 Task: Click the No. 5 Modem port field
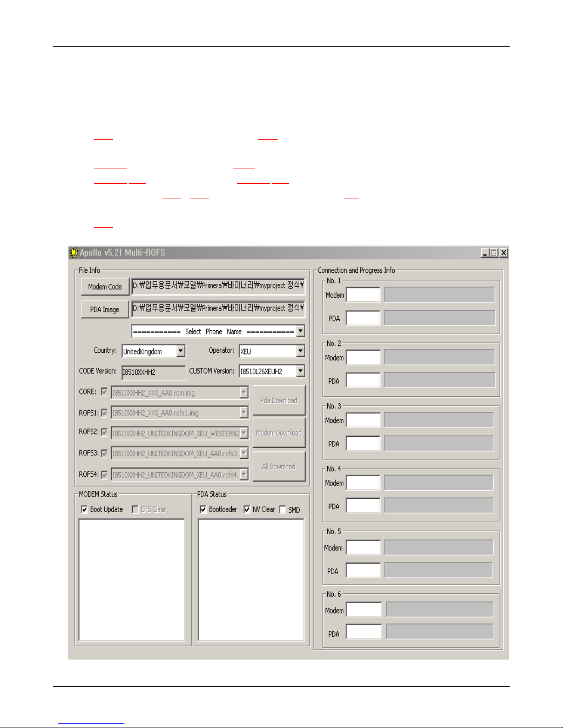click(363, 547)
